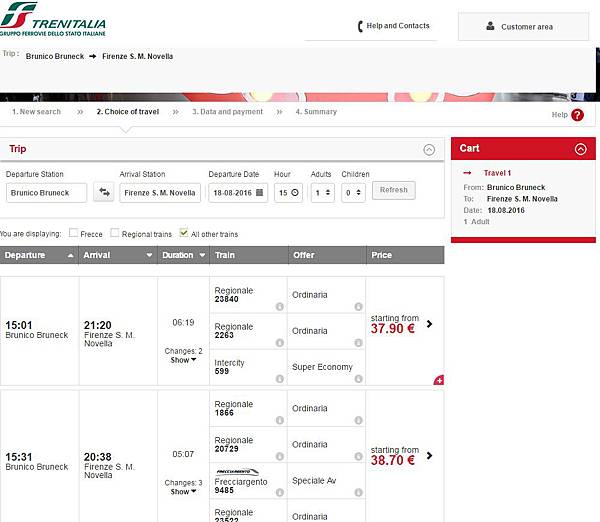The height and width of the screenshot is (522, 600).
Task: Select the 38.70 € trip arrow
Action: click(x=429, y=456)
